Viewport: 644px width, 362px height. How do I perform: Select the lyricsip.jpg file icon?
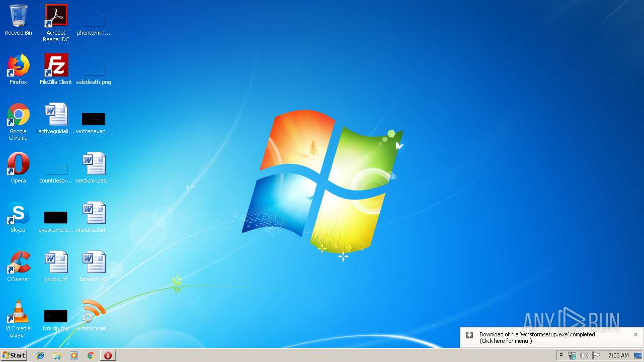[x=56, y=320]
